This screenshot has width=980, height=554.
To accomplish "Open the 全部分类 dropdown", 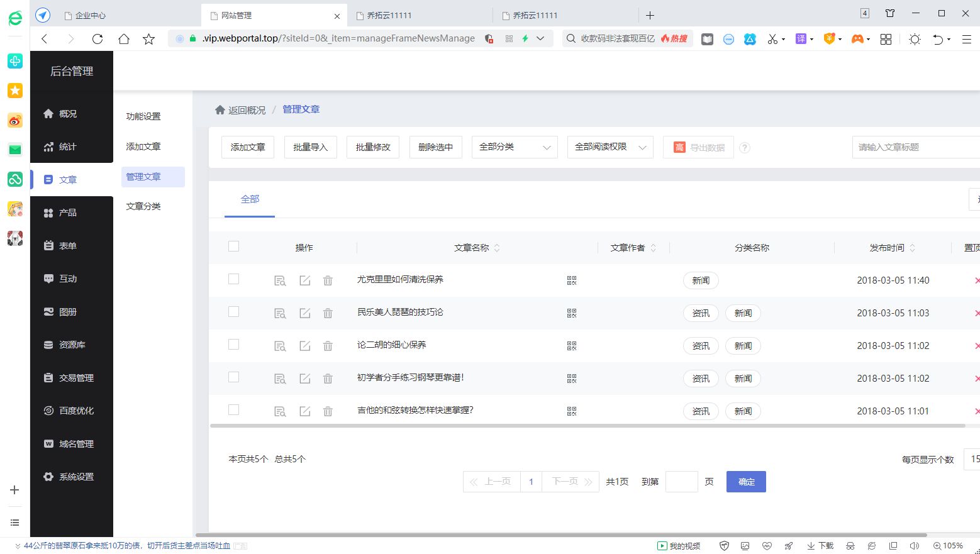I will [514, 147].
